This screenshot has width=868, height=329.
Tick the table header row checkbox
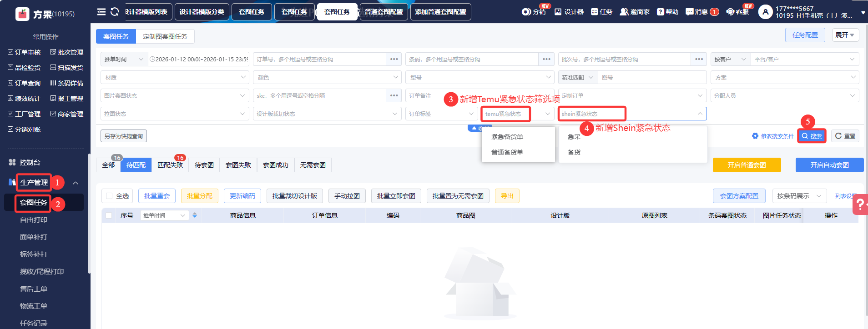click(x=109, y=215)
